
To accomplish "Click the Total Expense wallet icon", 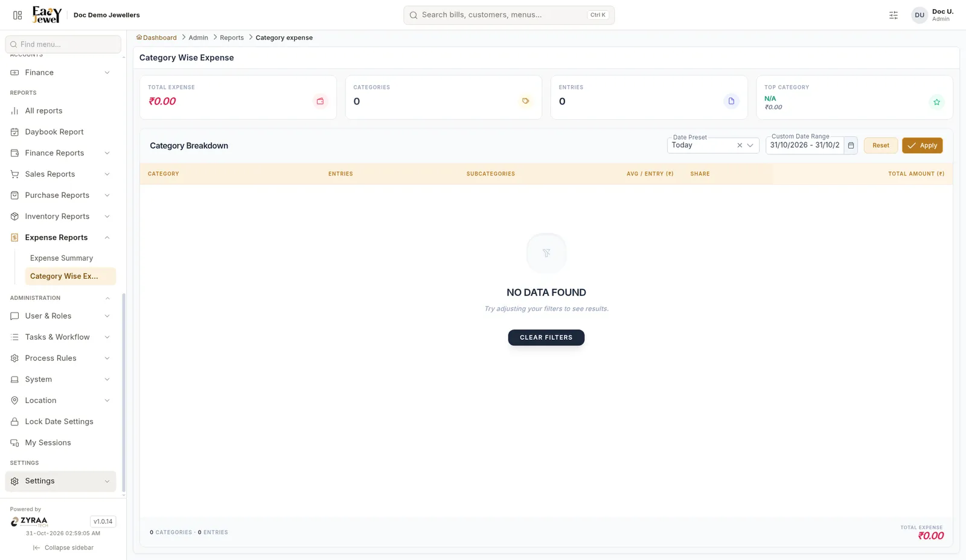I will (320, 101).
